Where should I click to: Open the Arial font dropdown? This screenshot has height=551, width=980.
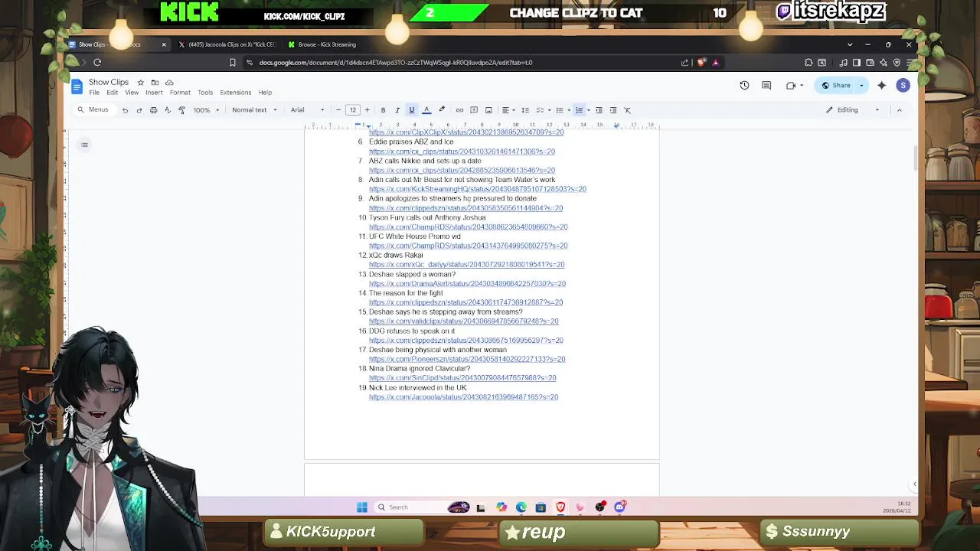click(307, 110)
